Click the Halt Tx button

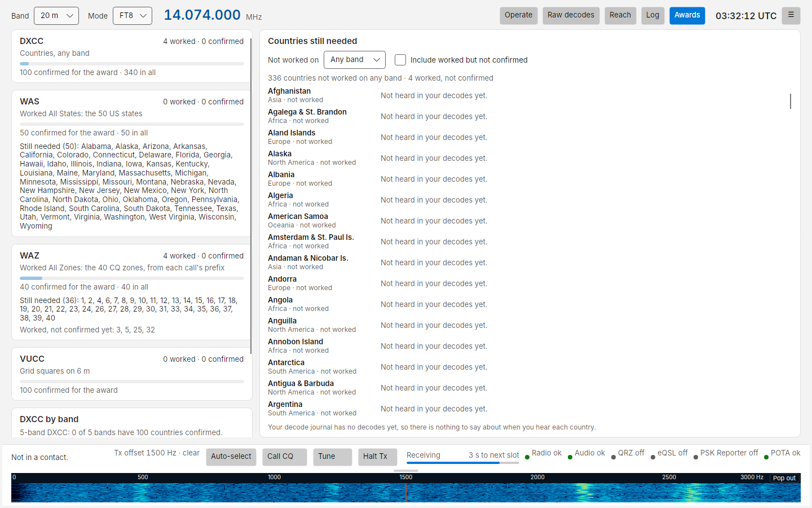pyautogui.click(x=378, y=457)
